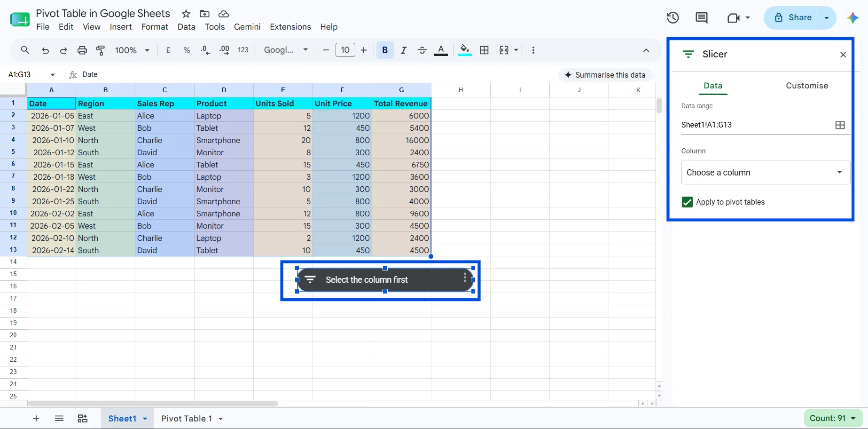Collapse the menus with chevron up

(x=646, y=50)
